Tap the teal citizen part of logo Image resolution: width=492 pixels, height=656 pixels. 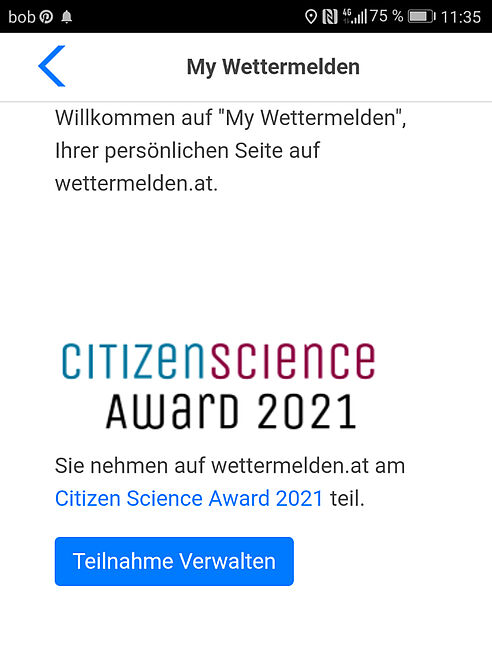pos(133,361)
